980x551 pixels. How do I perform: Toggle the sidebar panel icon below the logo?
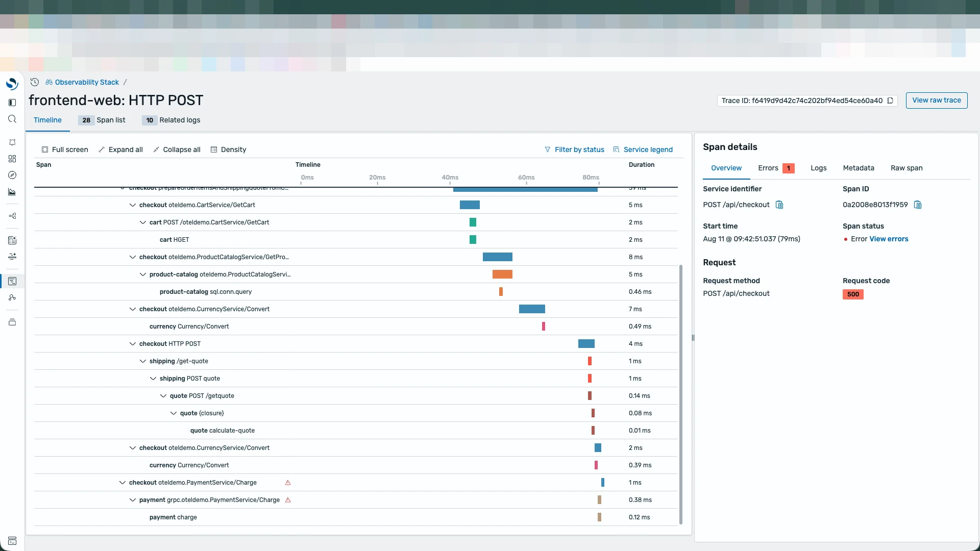point(12,103)
